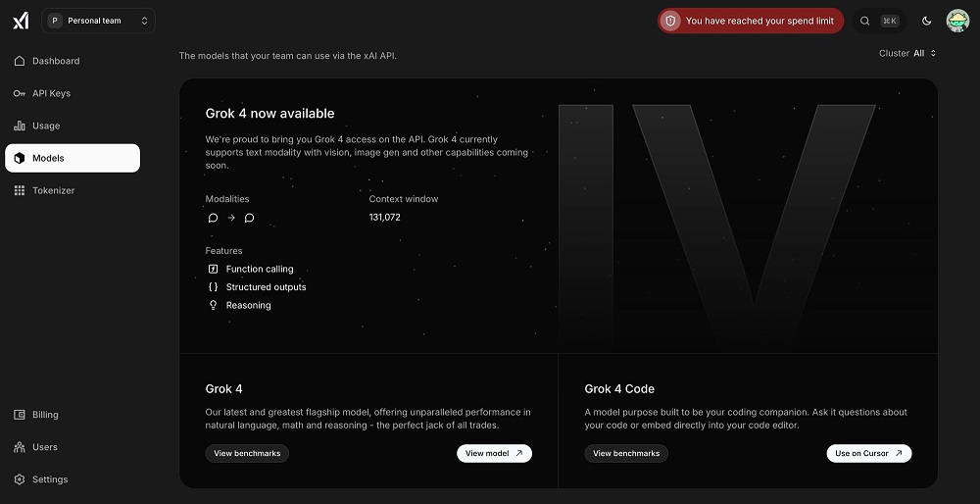The width and height of the screenshot is (980, 504).
Task: Click the spend limit warning banner
Action: point(759,21)
